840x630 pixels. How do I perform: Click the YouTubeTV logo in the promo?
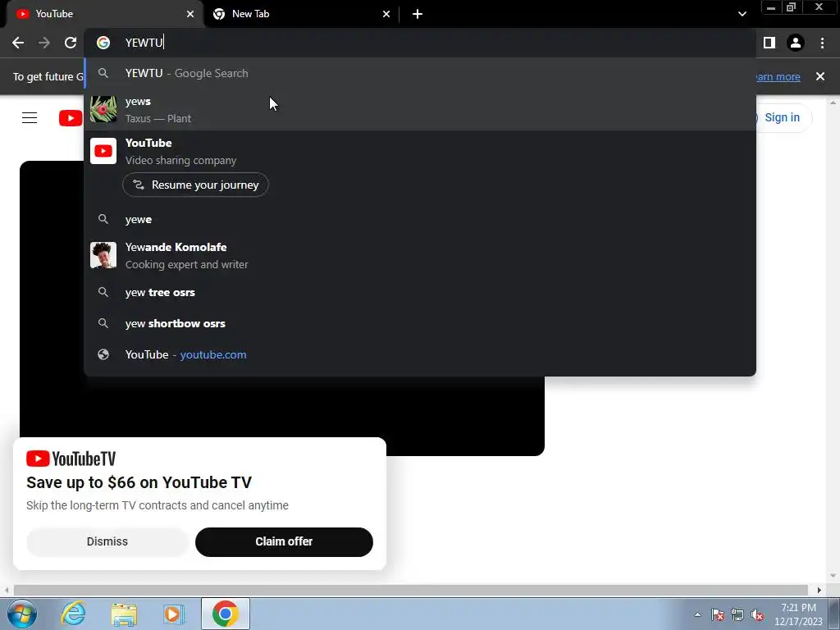coord(71,459)
